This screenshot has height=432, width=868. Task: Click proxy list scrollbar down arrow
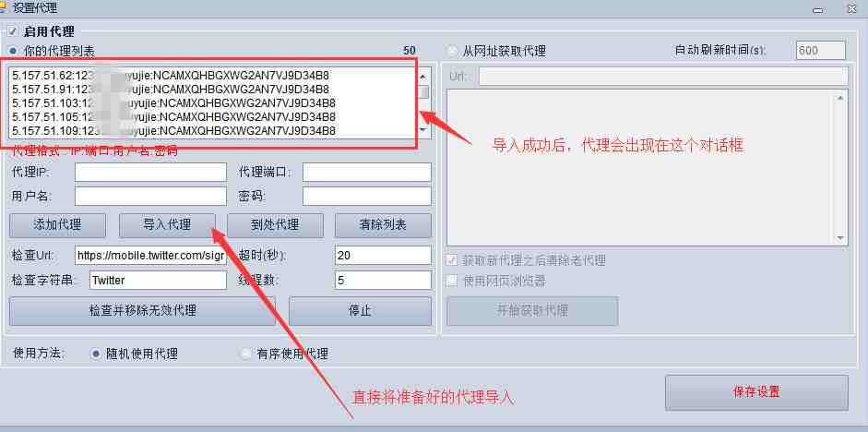pos(422,129)
